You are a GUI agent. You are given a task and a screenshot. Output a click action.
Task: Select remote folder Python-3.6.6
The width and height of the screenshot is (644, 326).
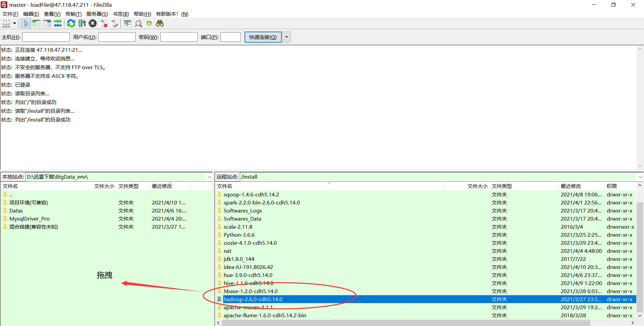coord(426,235)
